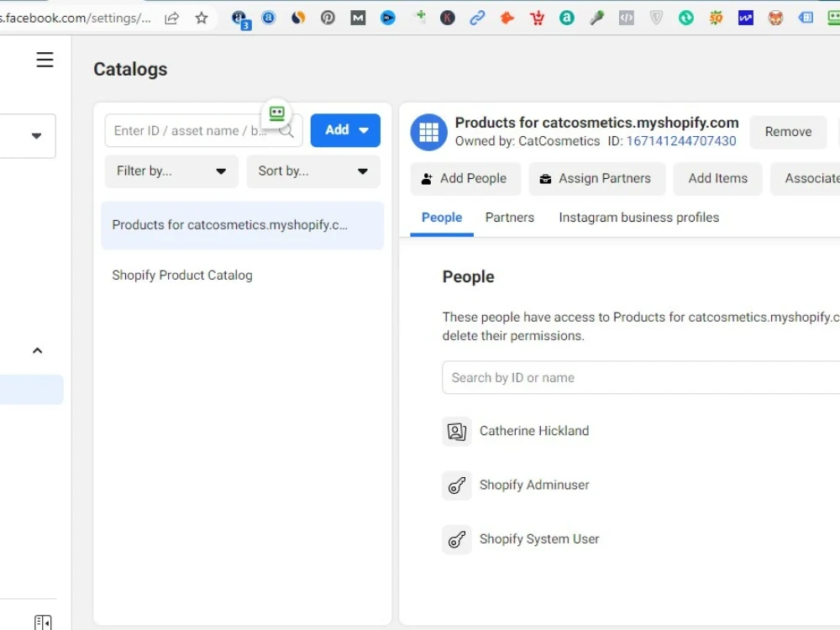Open the orange 'SQ' extension icon
The width and height of the screenshot is (840, 630).
click(x=716, y=18)
